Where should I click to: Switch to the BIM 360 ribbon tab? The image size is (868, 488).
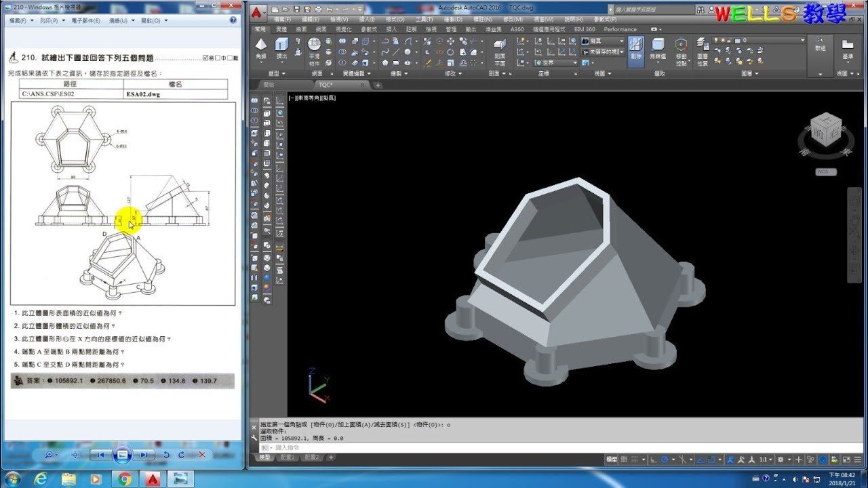585,29
